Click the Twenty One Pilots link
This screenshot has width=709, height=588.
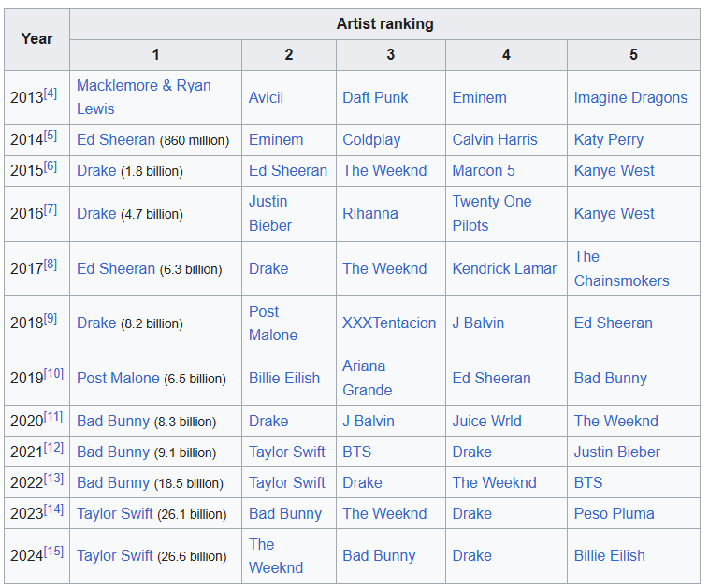coord(492,213)
